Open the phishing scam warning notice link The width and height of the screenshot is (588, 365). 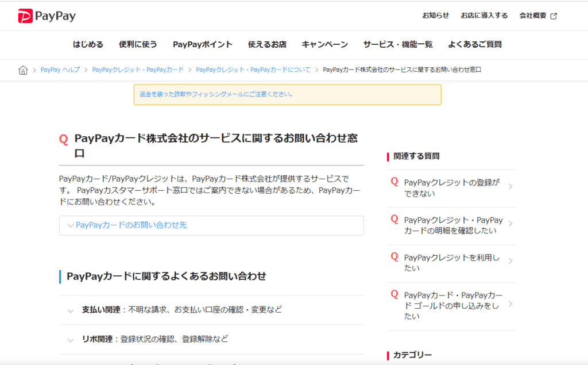tap(216, 94)
